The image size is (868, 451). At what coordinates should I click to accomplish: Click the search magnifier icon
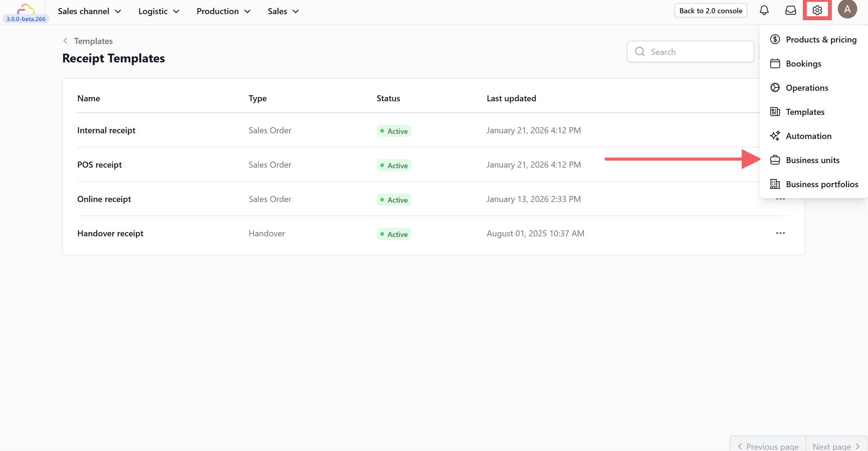[640, 52]
